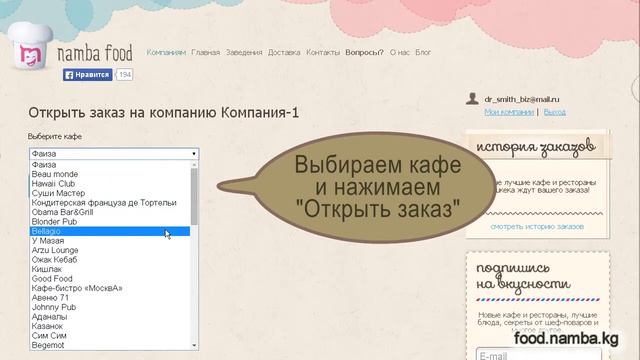Click the E-mail subscription input field

coord(539,354)
